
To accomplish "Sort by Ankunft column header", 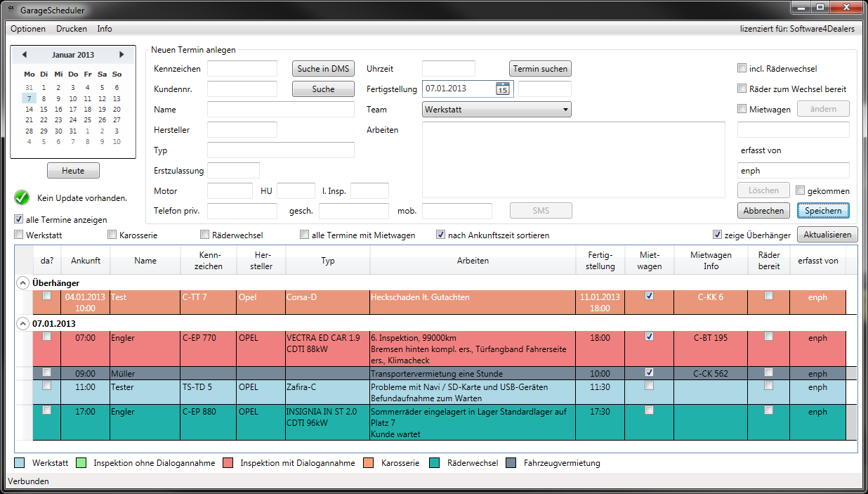I will pyautogui.click(x=86, y=261).
